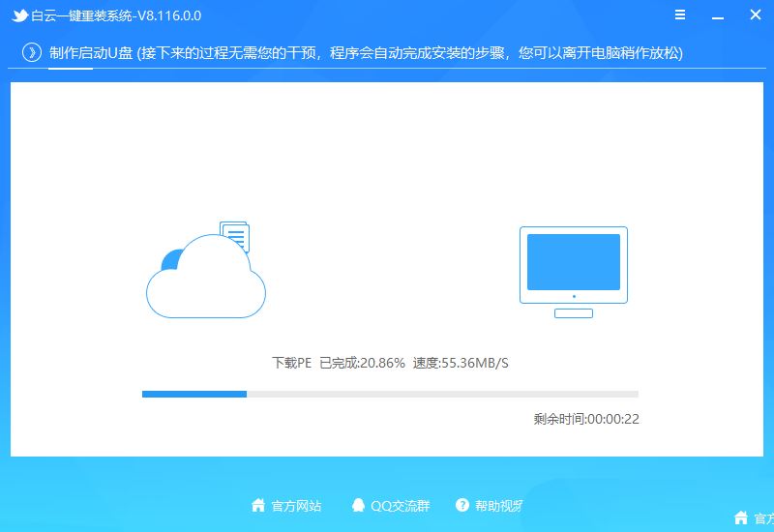Screen dimensions: 774x532
Task: Click the circled double-arrow icon beside 制作启动U盘
Action: pos(32,52)
